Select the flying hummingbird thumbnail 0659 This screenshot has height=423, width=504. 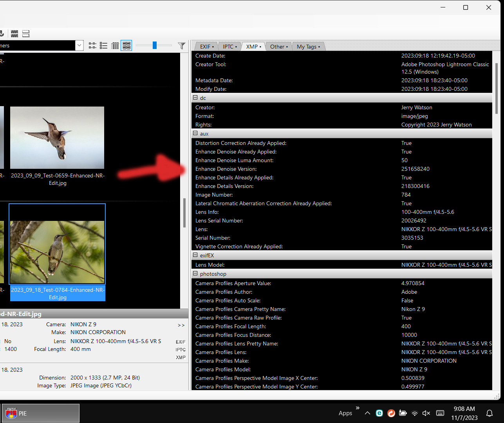pyautogui.click(x=57, y=137)
